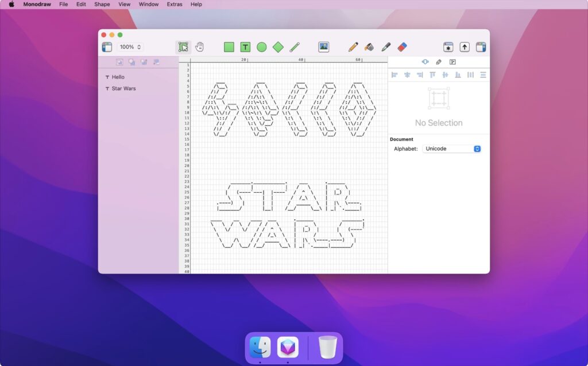Open the Extras menu
Viewport: 588px width, 366px height.
pyautogui.click(x=174, y=5)
